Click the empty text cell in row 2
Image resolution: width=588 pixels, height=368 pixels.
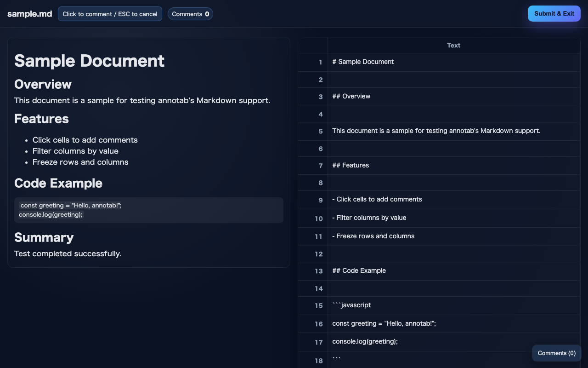[453, 80]
